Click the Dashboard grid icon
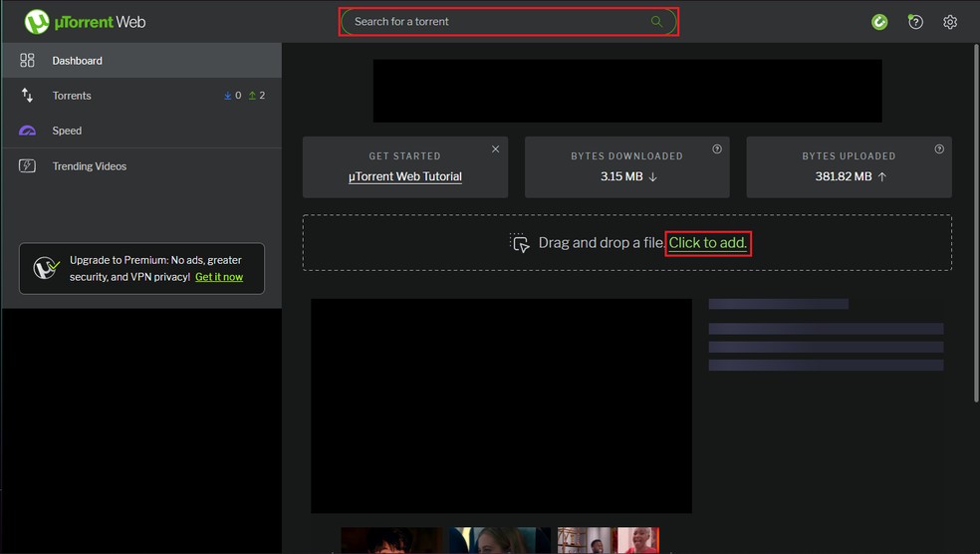This screenshot has height=554, width=980. 27,60
